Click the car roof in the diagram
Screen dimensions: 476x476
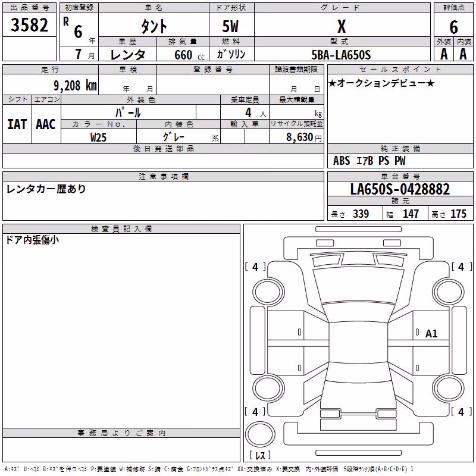[358, 342]
